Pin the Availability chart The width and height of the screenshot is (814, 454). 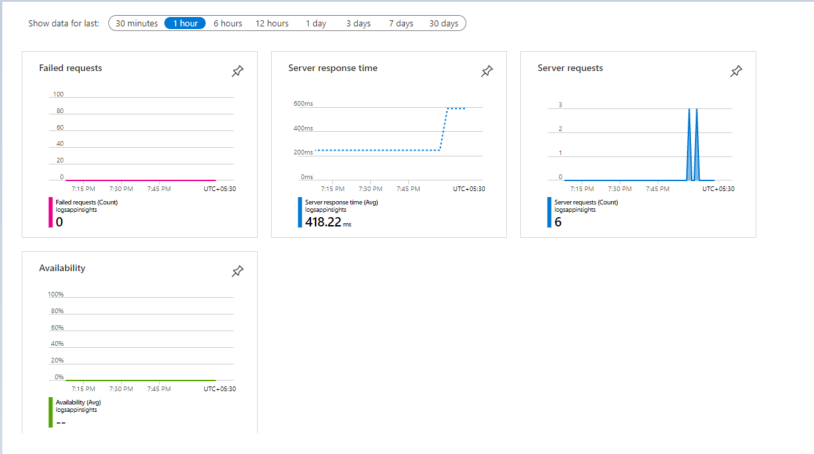(237, 271)
